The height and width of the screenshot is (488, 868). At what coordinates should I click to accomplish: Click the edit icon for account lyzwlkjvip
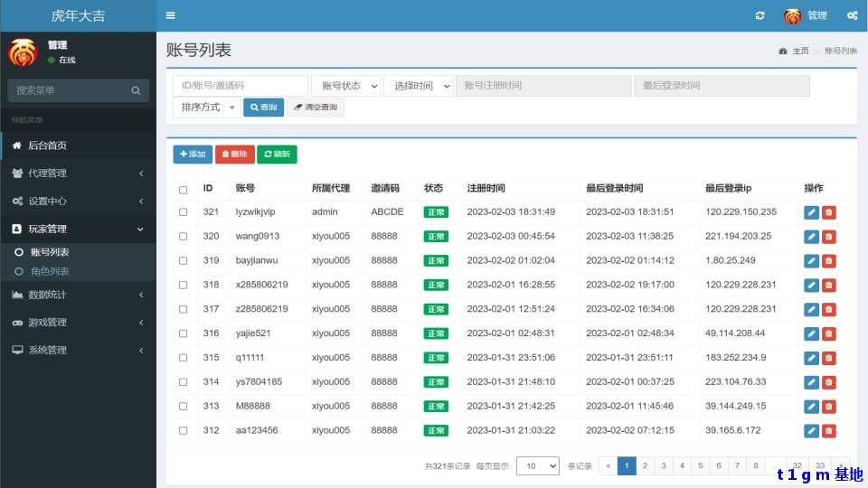tap(811, 212)
